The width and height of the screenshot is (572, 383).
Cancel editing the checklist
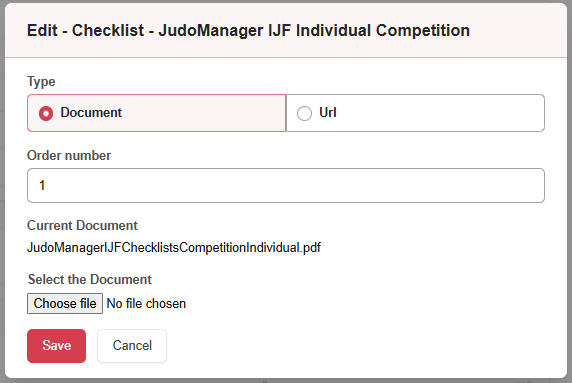tap(132, 346)
